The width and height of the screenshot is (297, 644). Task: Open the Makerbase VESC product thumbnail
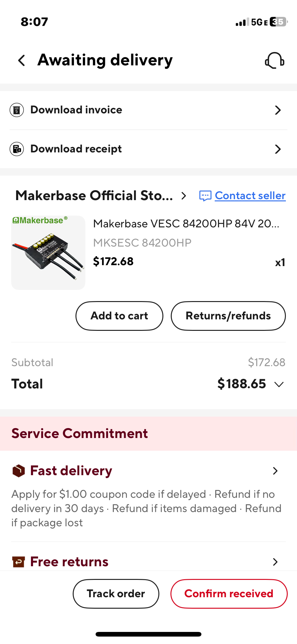pos(48,253)
